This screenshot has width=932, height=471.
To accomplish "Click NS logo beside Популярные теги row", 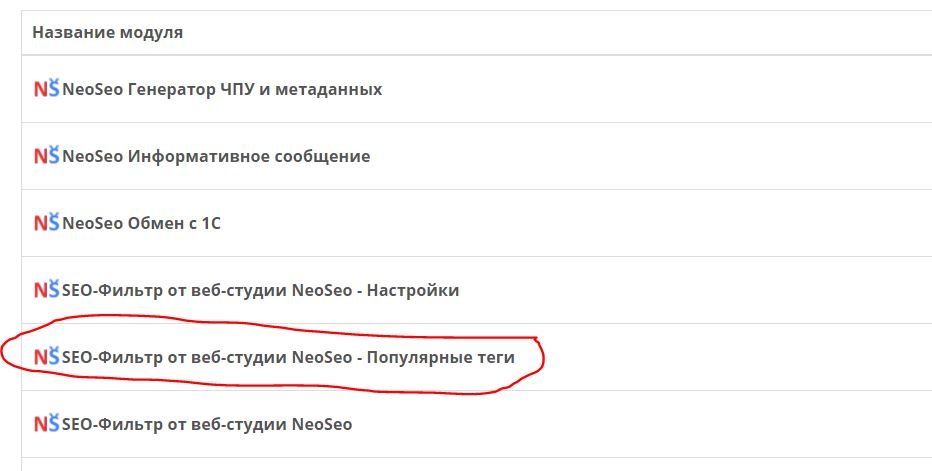I will (46, 357).
